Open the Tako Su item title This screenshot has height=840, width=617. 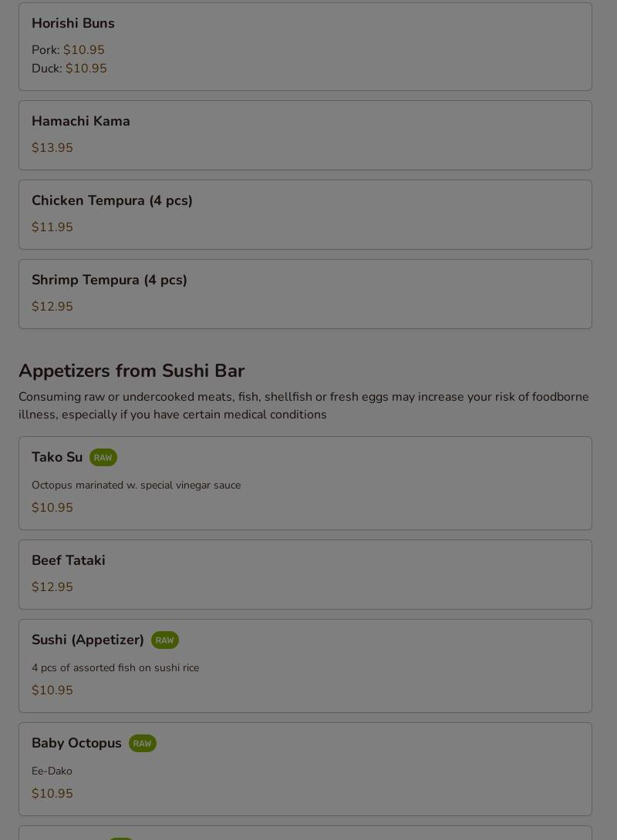click(x=57, y=458)
